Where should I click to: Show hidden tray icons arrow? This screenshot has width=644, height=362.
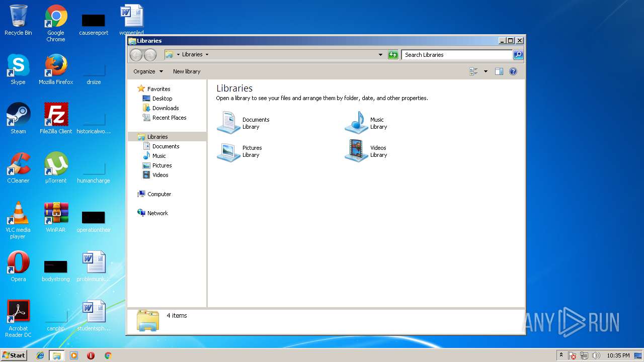[561, 355]
